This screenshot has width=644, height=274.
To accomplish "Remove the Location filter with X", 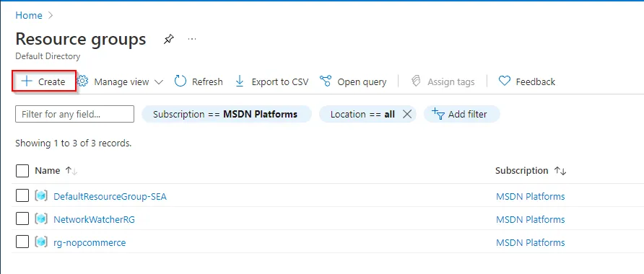I will 407,114.
